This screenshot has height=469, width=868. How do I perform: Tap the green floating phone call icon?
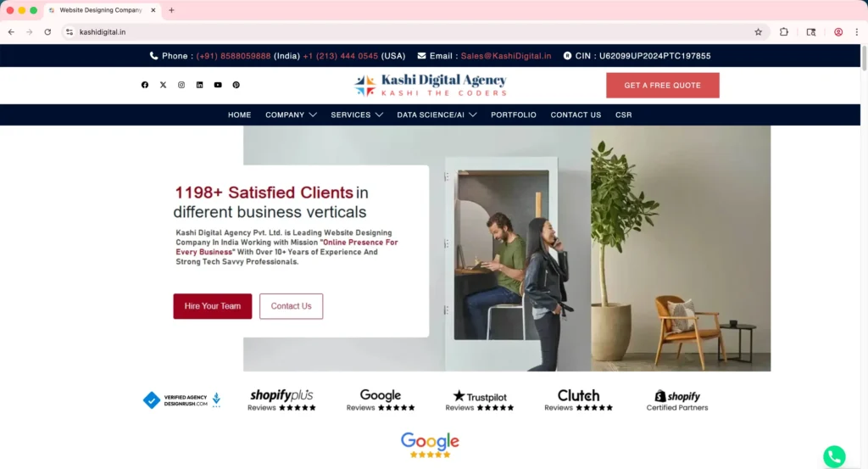click(x=834, y=456)
